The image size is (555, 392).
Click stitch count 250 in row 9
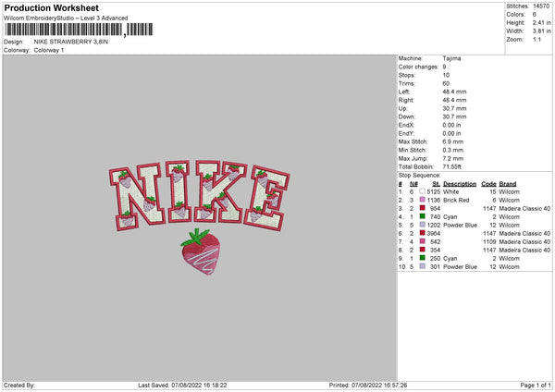(435, 258)
